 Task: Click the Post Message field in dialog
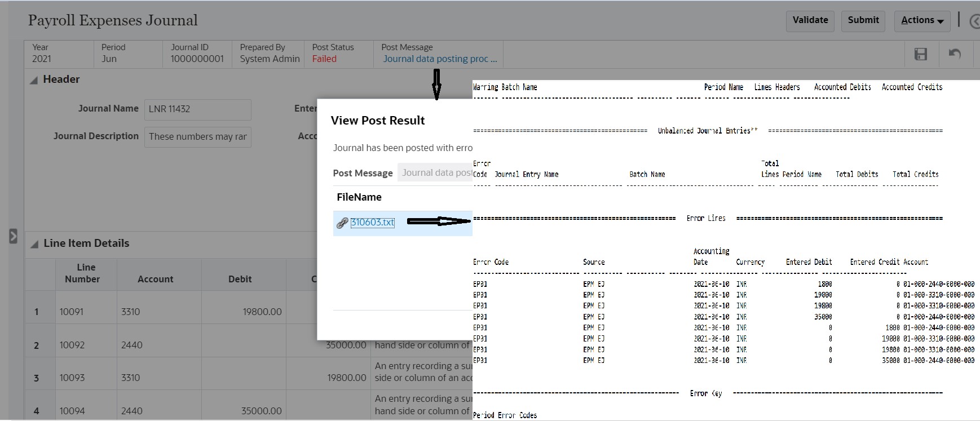point(435,173)
